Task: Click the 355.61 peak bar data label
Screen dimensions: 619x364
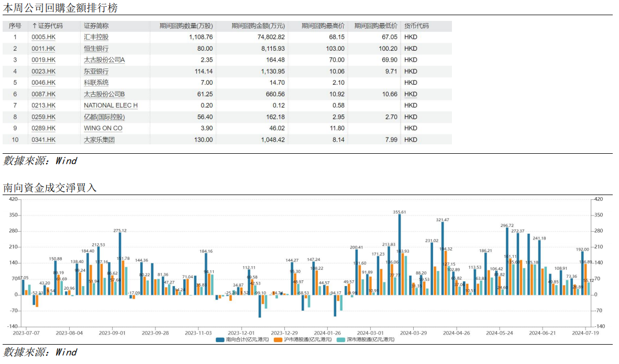Action: [x=399, y=212]
